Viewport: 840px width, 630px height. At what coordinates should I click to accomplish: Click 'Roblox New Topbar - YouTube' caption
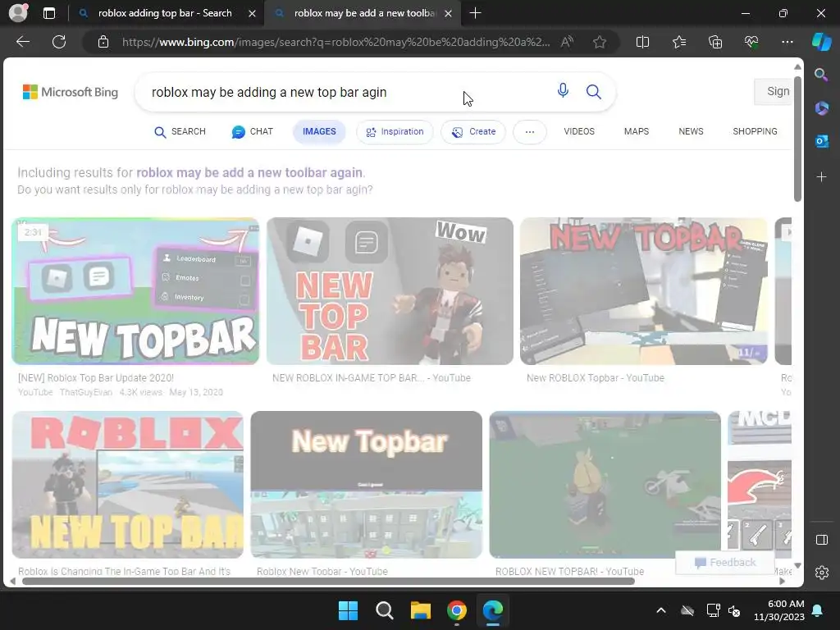point(322,571)
